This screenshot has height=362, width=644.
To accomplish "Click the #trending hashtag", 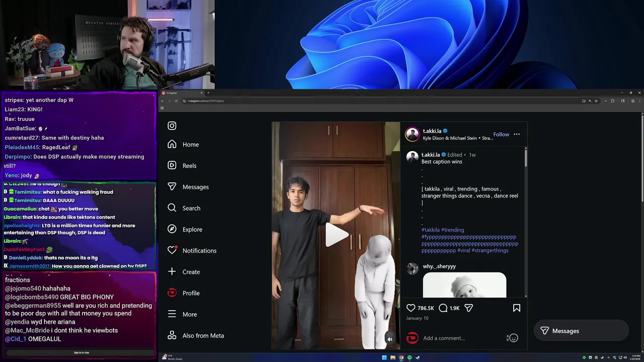I will pos(453,230).
